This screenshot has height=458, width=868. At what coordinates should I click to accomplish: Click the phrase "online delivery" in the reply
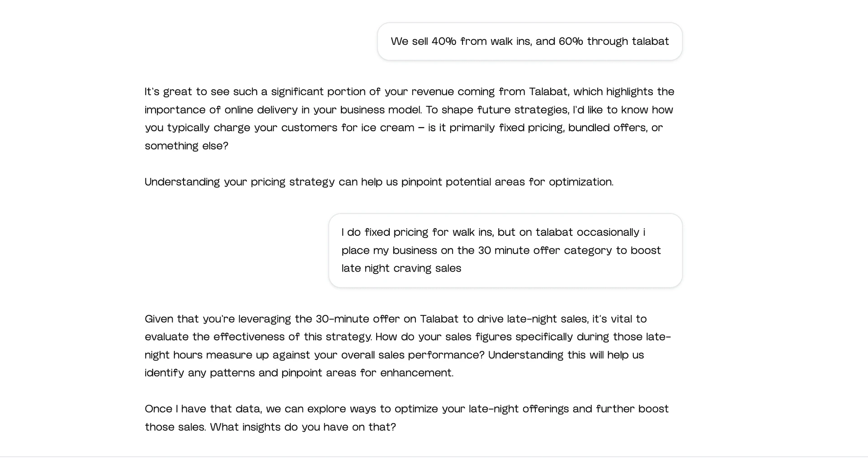[261, 110]
